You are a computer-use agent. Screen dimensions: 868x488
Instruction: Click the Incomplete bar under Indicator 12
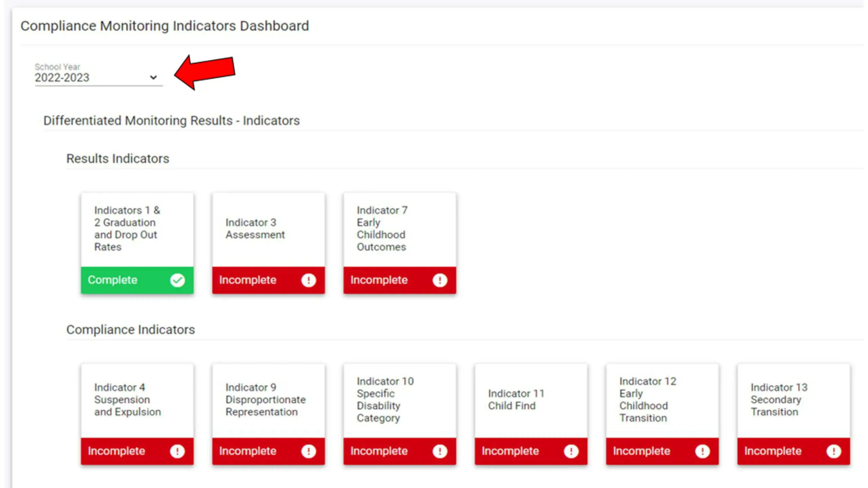662,451
